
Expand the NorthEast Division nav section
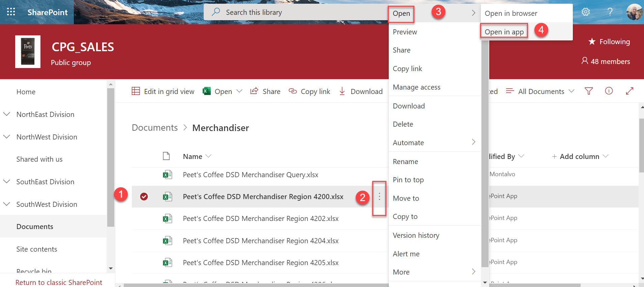tap(7, 114)
